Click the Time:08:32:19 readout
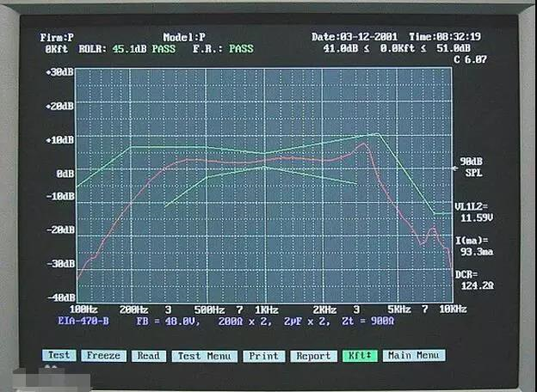Viewport: 537px width, 392px height. [445, 37]
